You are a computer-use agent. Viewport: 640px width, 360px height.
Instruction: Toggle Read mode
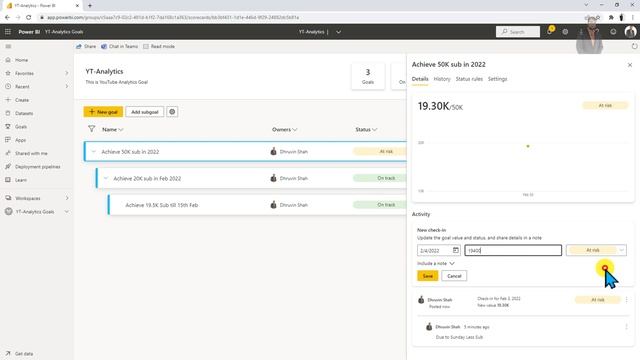point(159,47)
